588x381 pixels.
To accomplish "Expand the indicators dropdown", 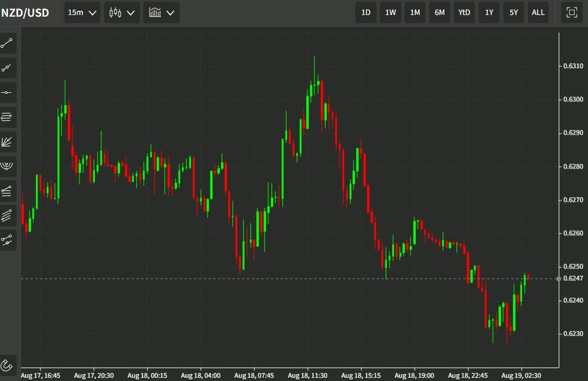I will [161, 12].
